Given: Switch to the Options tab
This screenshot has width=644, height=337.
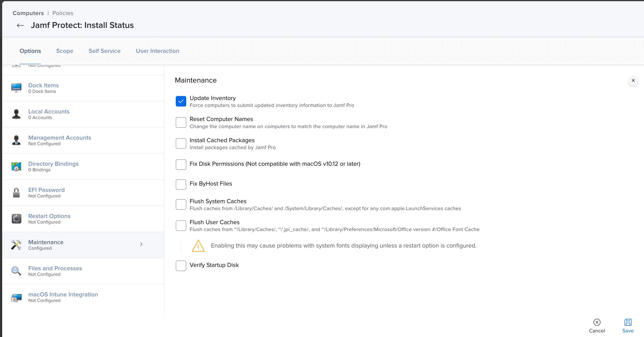Looking at the screenshot, I should click(x=30, y=51).
